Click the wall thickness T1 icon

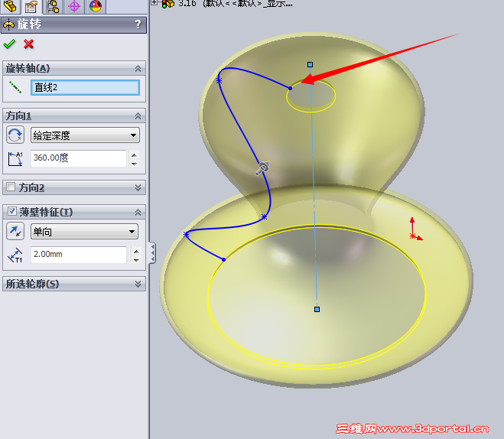(x=15, y=255)
